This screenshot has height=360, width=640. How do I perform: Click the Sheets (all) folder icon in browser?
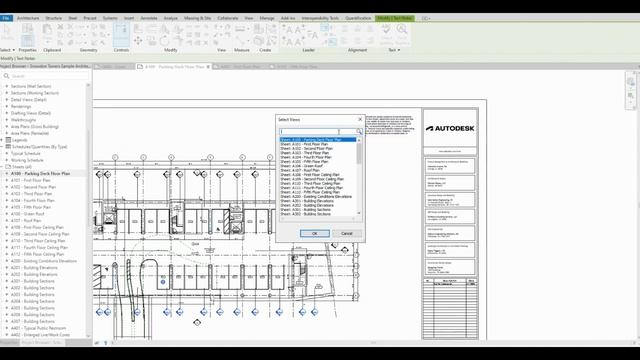click(x=8, y=167)
